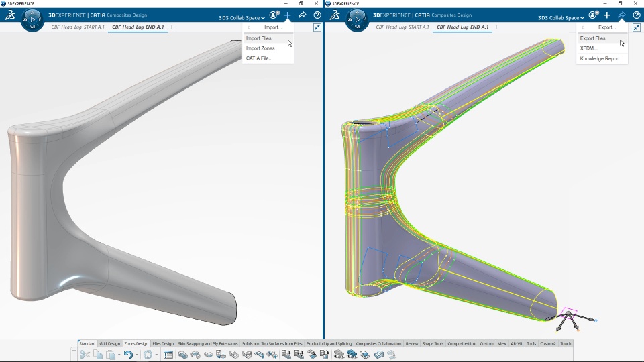Image resolution: width=644 pixels, height=362 pixels.
Task: Select XPDM... export option
Action: 602,48
